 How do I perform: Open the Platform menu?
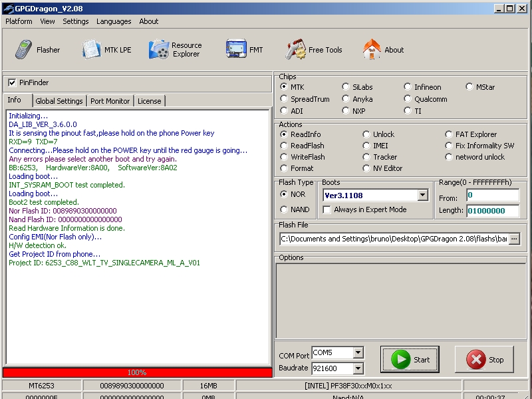[19, 21]
